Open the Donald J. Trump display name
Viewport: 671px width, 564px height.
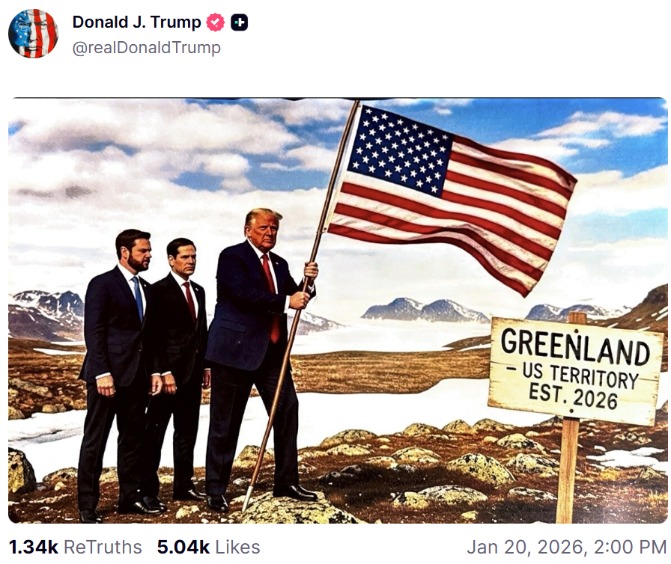coord(137,22)
